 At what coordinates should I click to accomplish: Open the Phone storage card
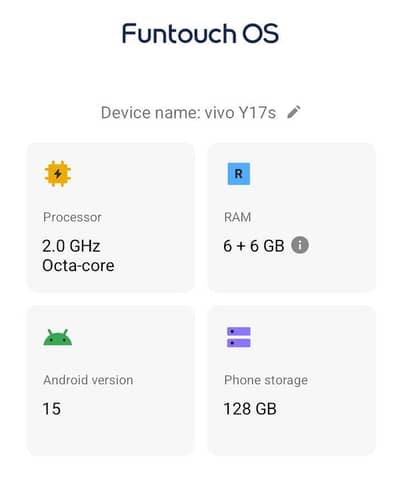click(292, 381)
